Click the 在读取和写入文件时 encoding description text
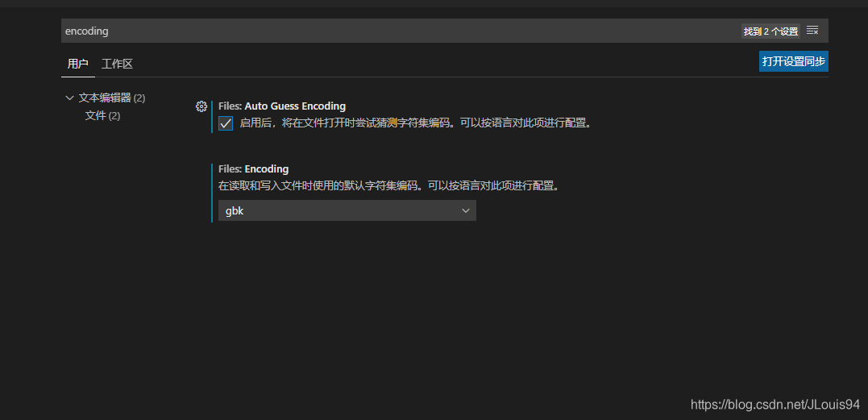Viewport: 868px width, 420px height. click(x=390, y=186)
